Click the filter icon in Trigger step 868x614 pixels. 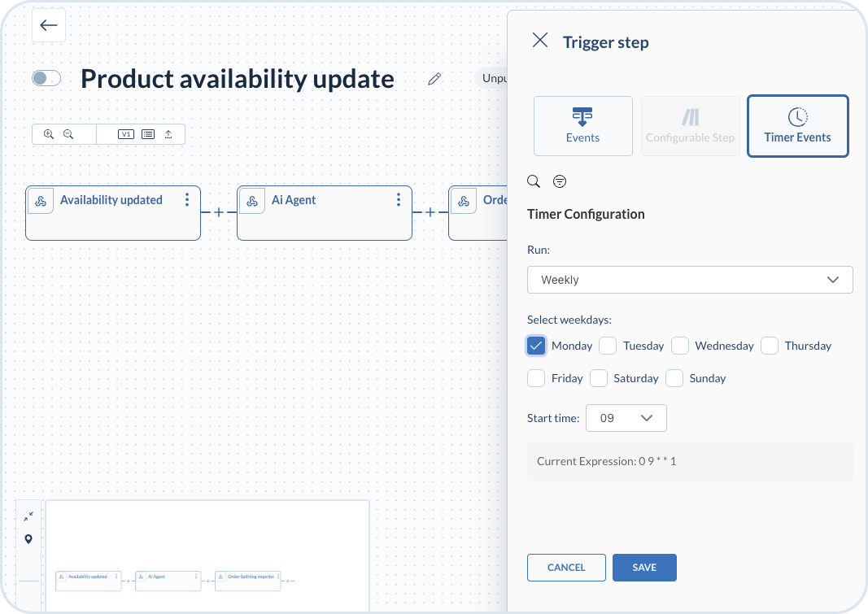(x=560, y=181)
